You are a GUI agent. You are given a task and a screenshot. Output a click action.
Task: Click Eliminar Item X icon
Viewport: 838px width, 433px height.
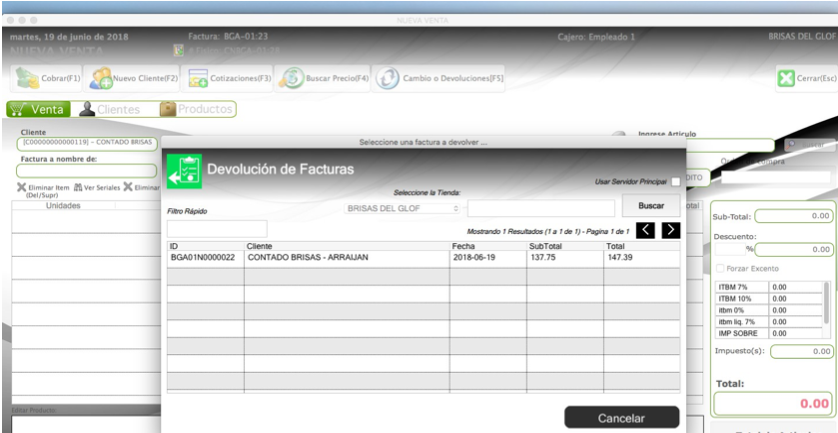click(21, 187)
